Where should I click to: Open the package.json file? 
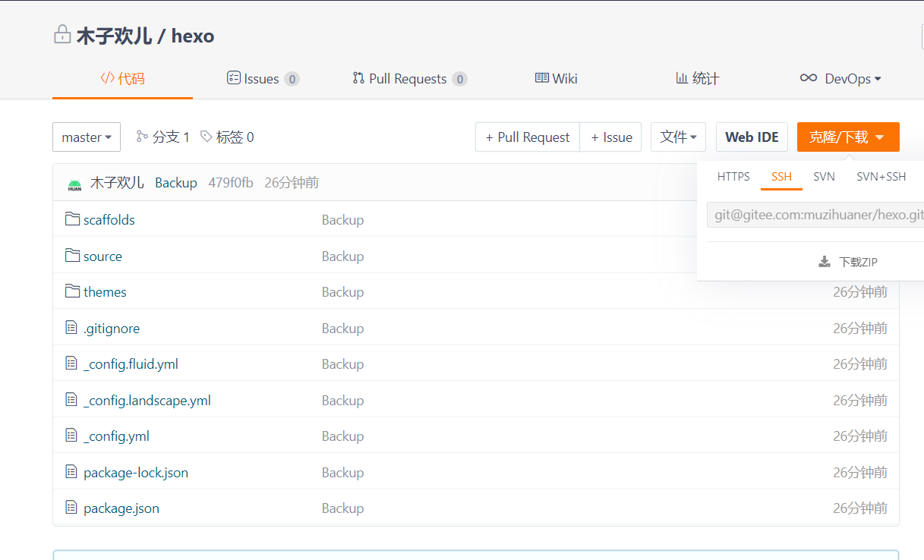(x=121, y=508)
